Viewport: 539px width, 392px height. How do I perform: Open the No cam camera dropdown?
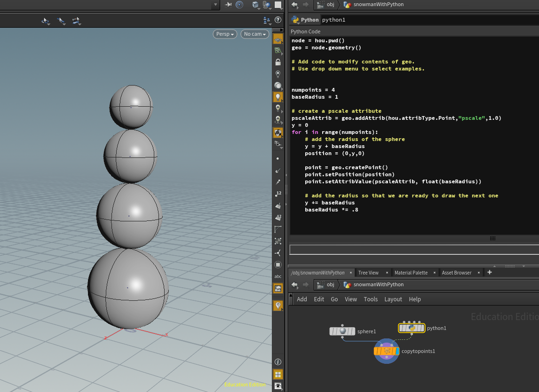[x=255, y=34]
